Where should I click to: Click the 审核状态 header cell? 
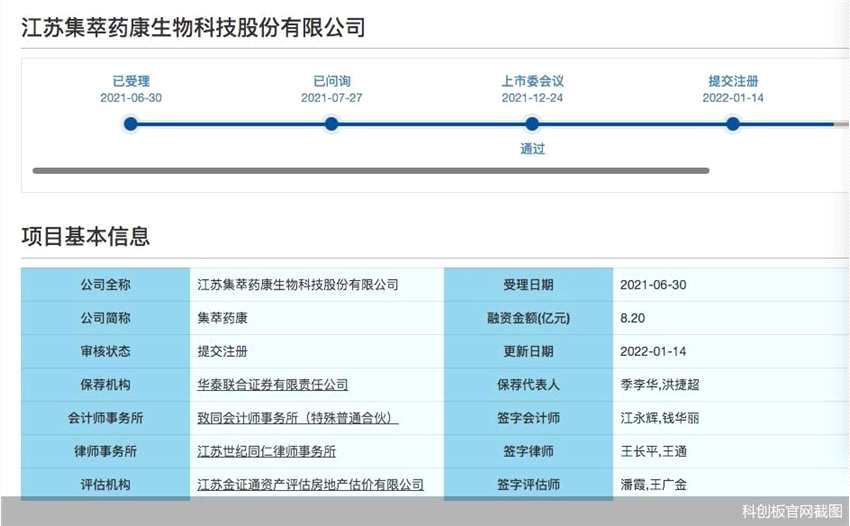(106, 351)
